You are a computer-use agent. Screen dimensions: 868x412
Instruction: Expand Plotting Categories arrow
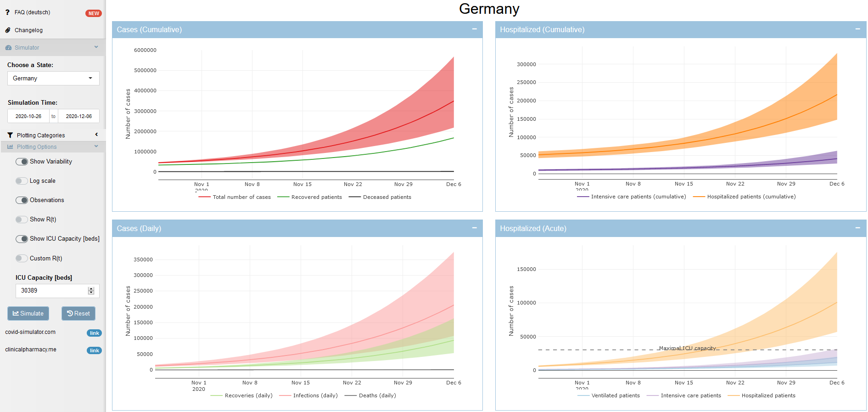(x=96, y=135)
